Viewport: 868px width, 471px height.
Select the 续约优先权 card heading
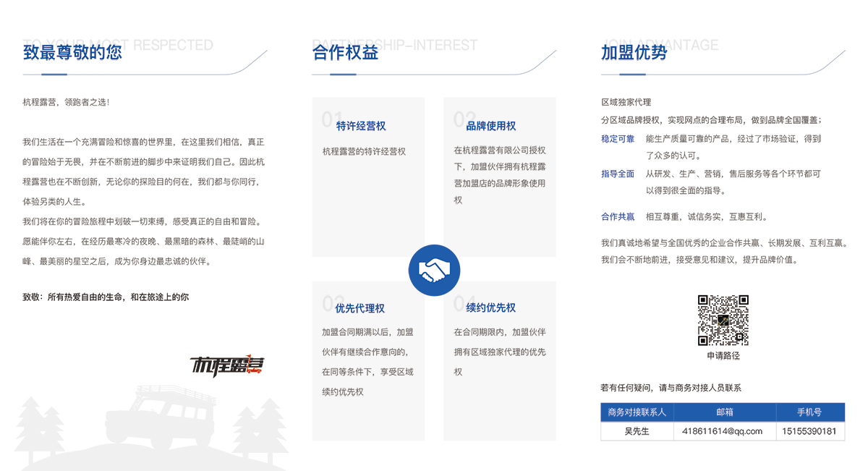coord(491,308)
